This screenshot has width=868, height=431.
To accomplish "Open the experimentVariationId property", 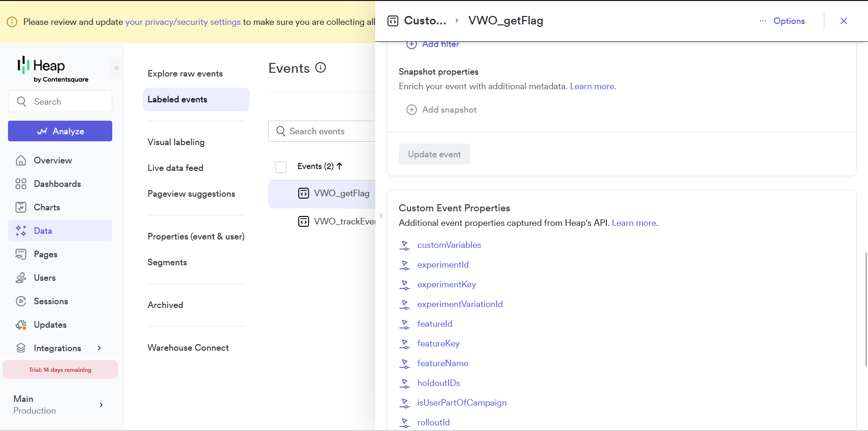I will pos(460,304).
